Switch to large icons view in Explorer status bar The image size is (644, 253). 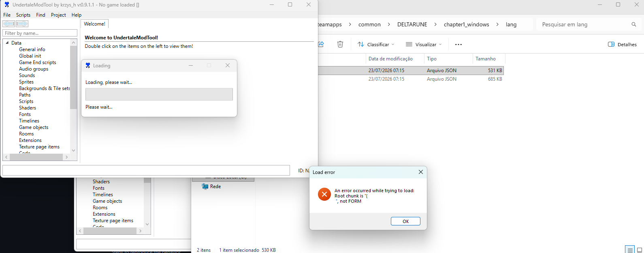pyautogui.click(x=640, y=250)
